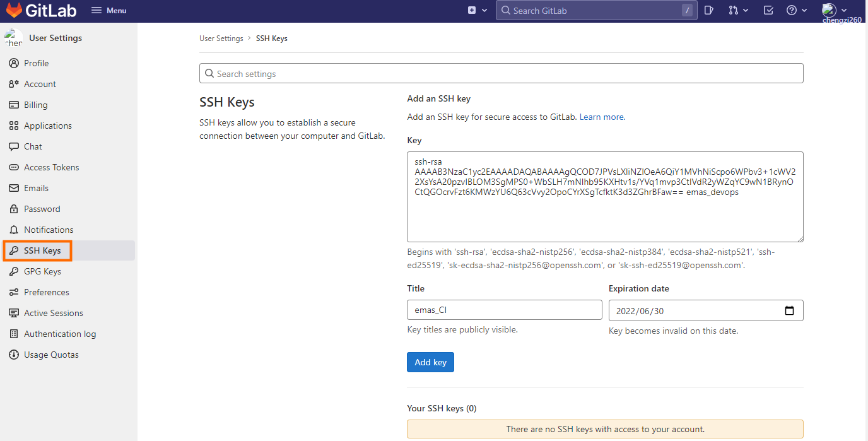
Task: Click inside the SSH Key textarea
Action: 605,197
